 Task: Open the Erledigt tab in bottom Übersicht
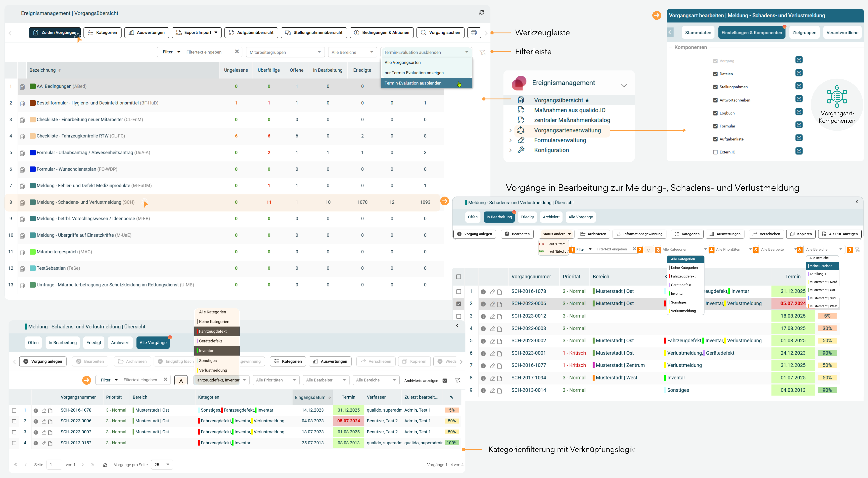tap(93, 342)
